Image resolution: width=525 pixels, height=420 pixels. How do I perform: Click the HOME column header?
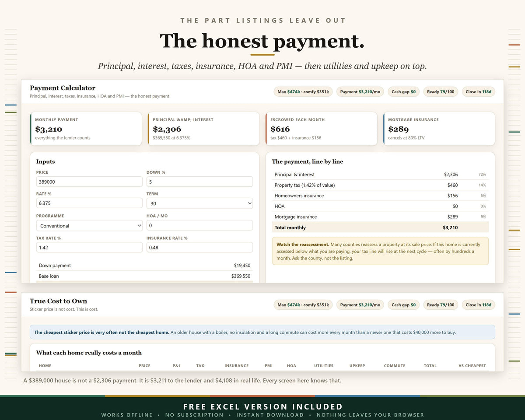pyautogui.click(x=45, y=366)
